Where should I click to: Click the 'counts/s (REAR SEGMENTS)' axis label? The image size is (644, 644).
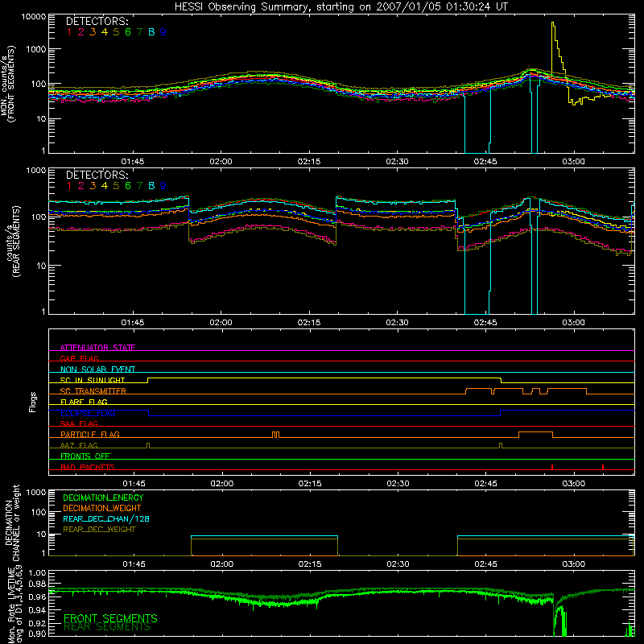12,242
